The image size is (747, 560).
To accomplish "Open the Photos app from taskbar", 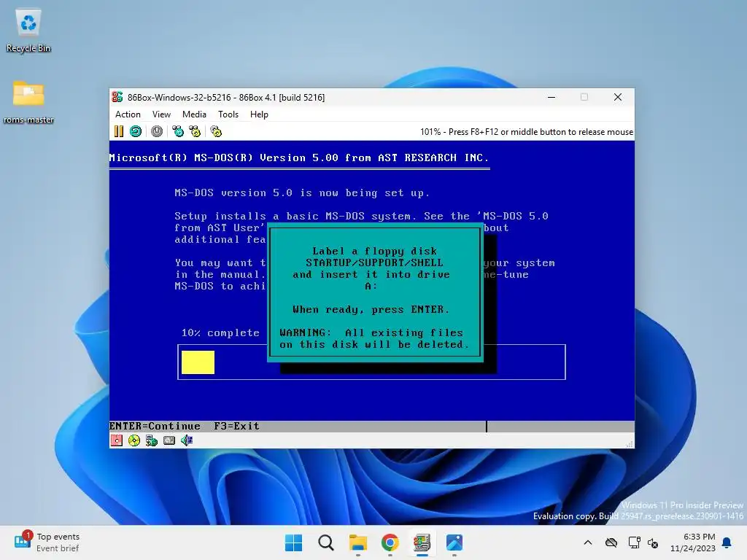I will coord(454,542).
